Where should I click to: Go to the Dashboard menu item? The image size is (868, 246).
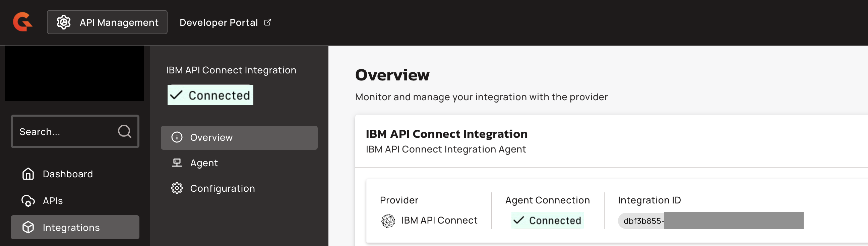[67, 174]
